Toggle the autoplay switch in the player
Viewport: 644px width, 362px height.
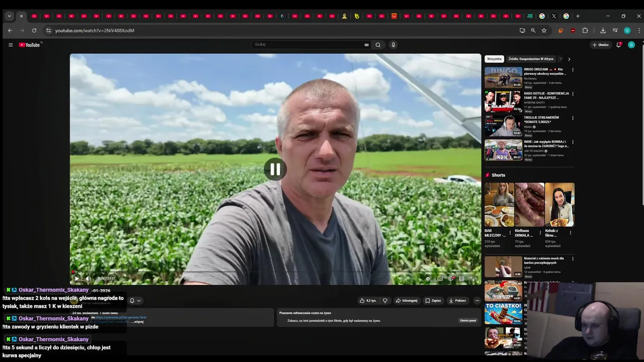(x=428, y=279)
